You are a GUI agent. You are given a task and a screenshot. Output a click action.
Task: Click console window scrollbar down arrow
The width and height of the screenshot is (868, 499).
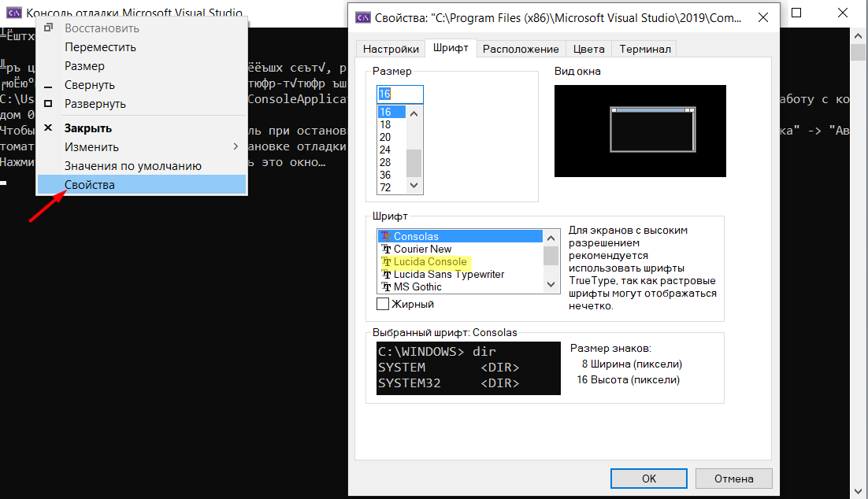coord(858,491)
